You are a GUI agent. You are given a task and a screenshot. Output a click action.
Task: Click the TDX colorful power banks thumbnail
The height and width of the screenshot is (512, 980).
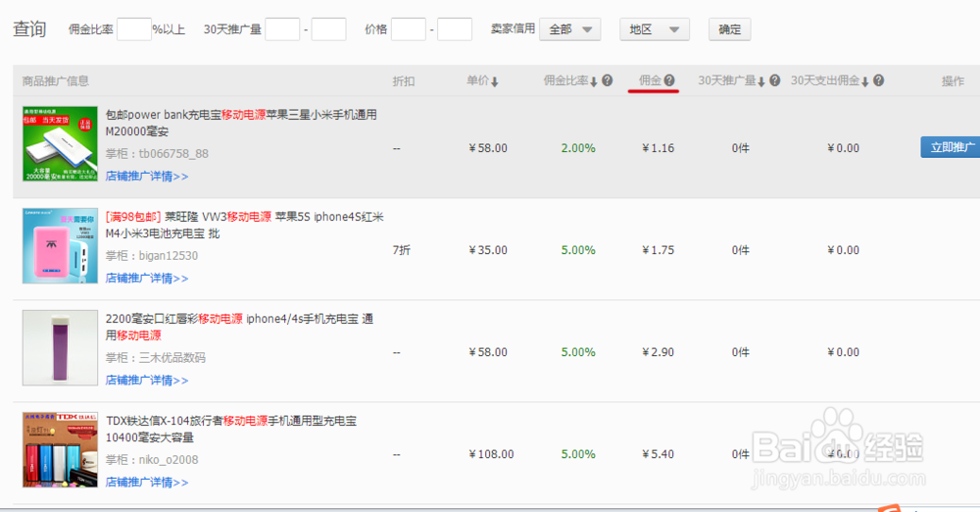point(60,450)
